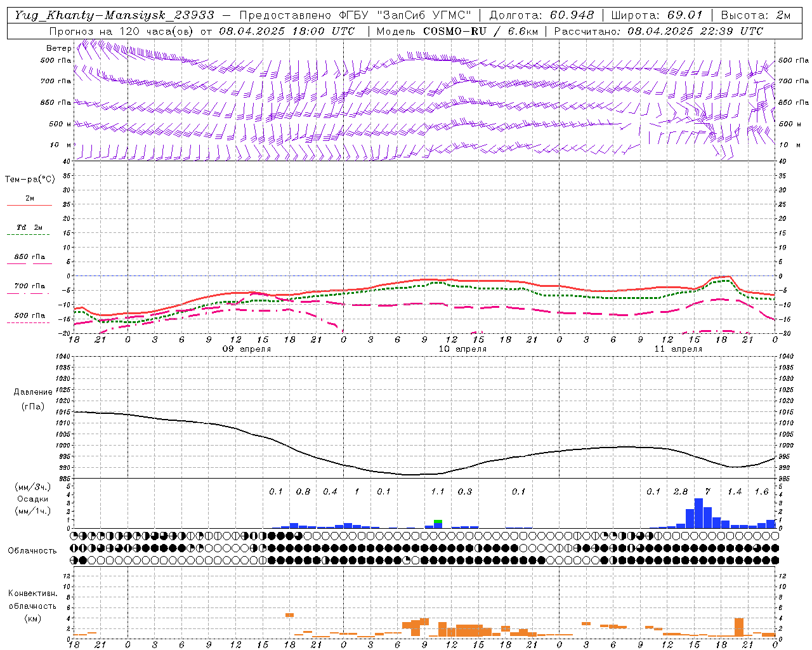Select the 'Предоставлено ФГБУ "ЗапСиб УГМС"' header text
This screenshot has width=812, height=650.
point(357,15)
